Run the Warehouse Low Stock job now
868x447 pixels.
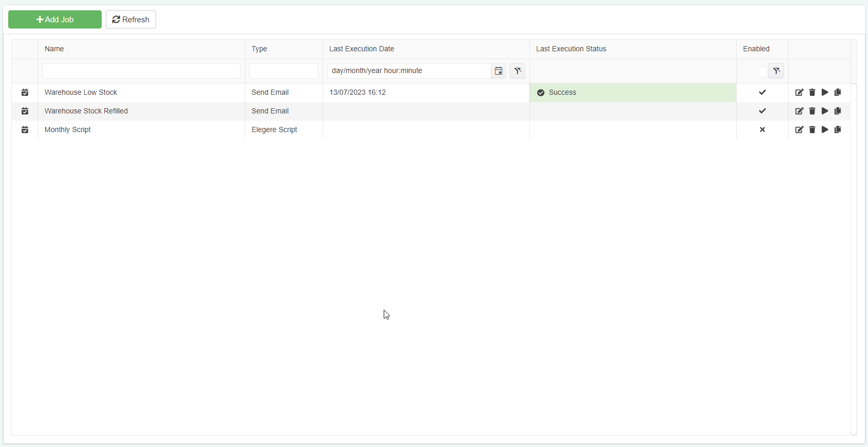click(825, 93)
